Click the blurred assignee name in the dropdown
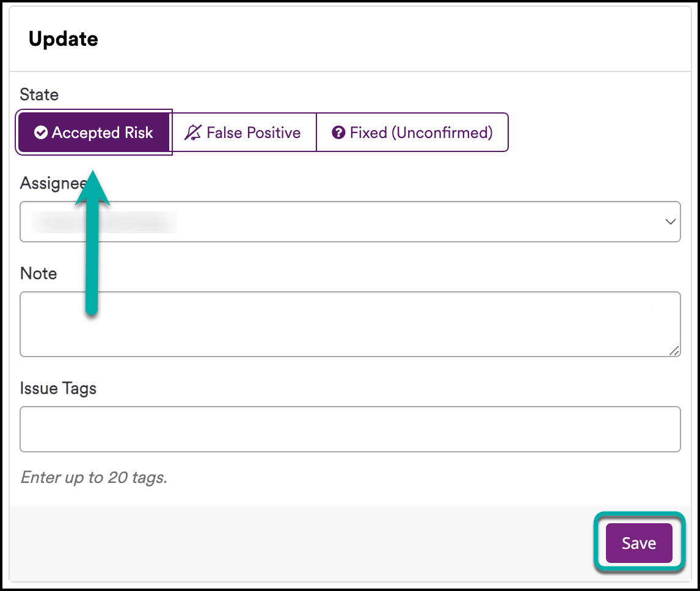700x591 pixels. tap(104, 222)
